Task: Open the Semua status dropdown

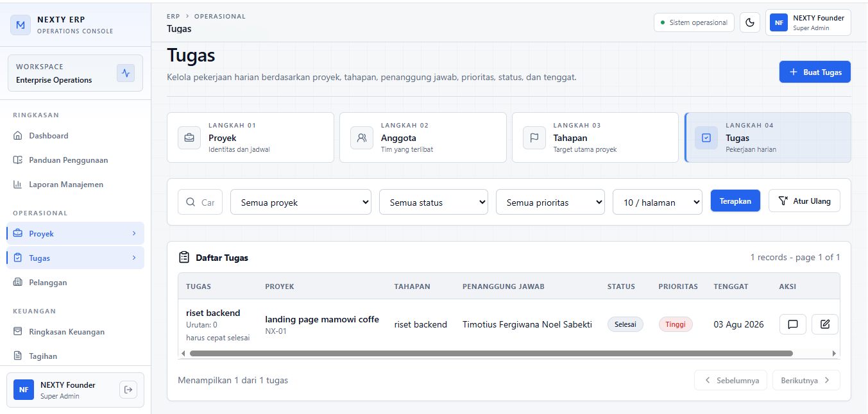Action: point(434,202)
